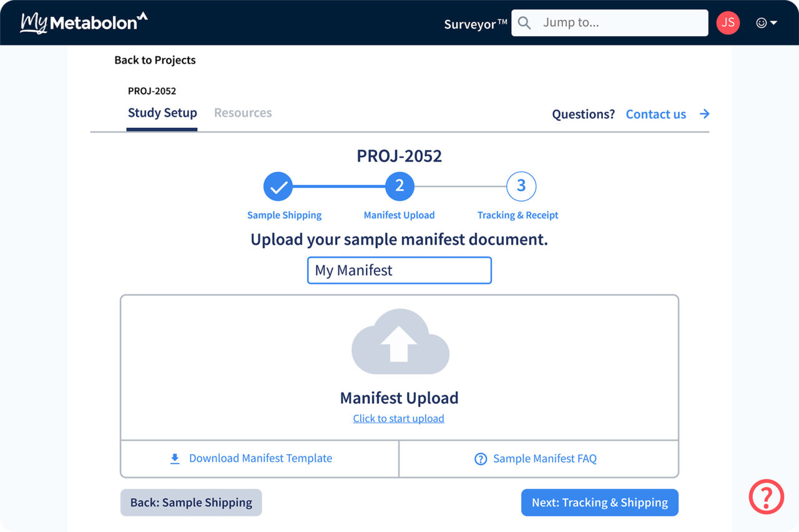This screenshot has height=532, width=799.
Task: Switch to the Resources tab
Action: pyautogui.click(x=243, y=113)
